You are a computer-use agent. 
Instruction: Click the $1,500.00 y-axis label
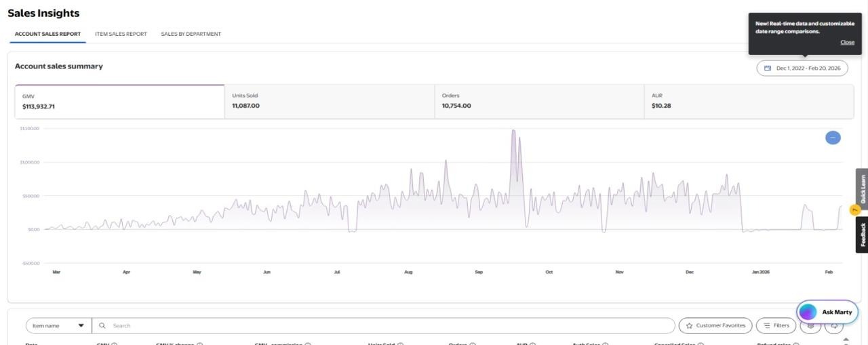30,128
